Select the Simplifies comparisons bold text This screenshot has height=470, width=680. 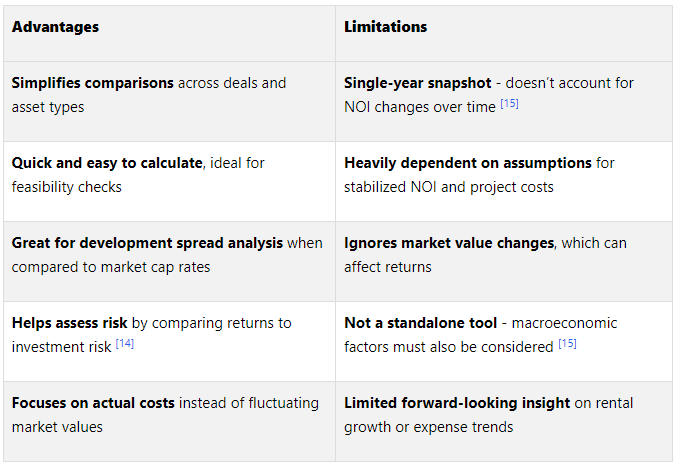[93, 83]
